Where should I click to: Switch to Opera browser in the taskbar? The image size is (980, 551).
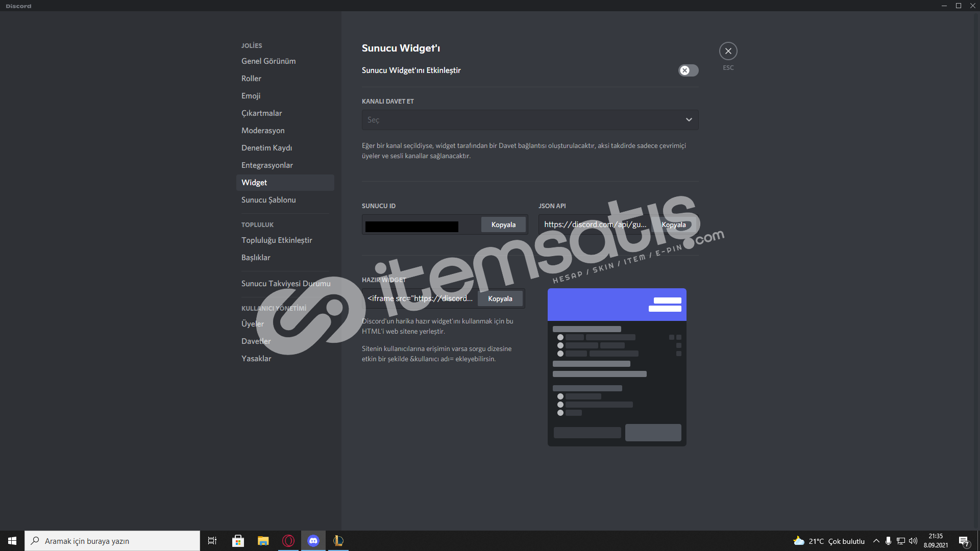coord(288,541)
